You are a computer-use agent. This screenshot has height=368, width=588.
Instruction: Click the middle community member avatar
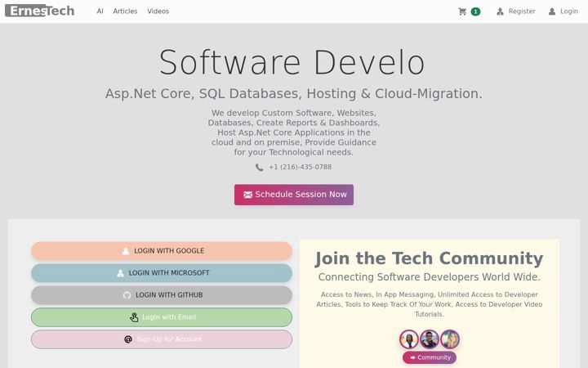[x=430, y=339]
